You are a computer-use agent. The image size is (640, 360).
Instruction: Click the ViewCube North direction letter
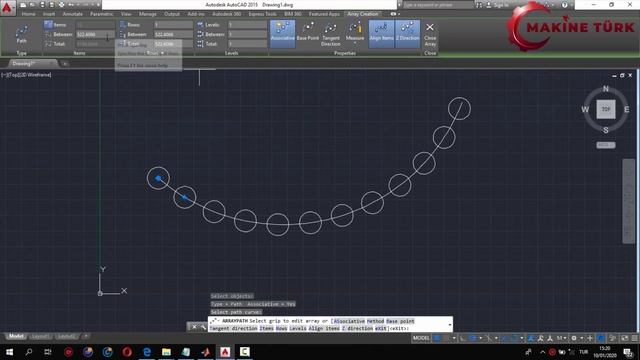pyautogui.click(x=606, y=89)
